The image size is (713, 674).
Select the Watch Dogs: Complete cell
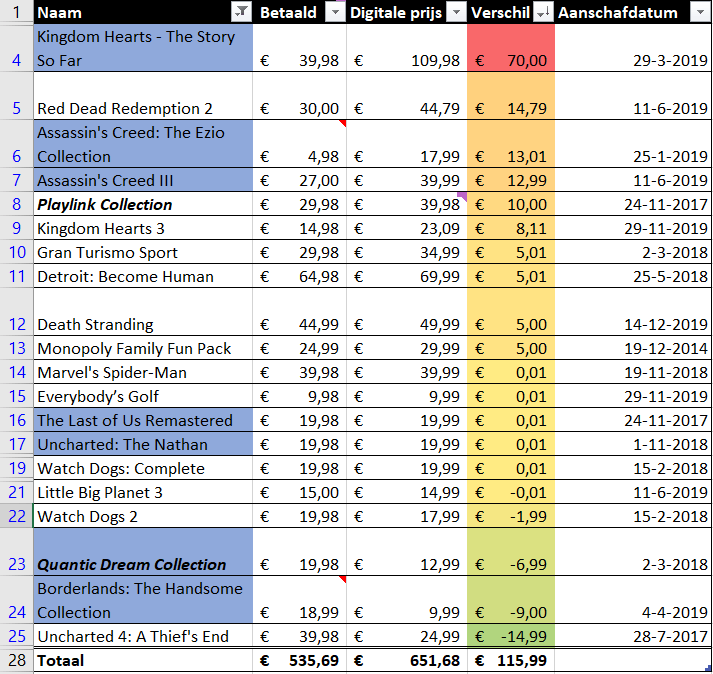click(x=143, y=468)
